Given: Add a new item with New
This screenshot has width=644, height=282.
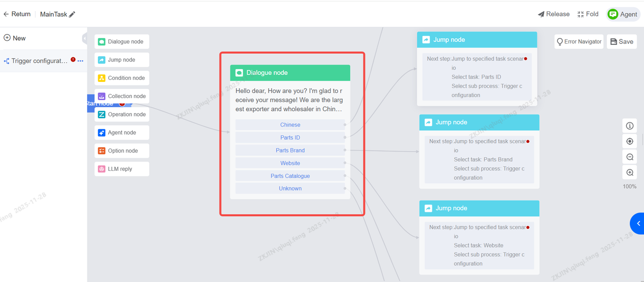Looking at the screenshot, I should pyautogui.click(x=15, y=38).
